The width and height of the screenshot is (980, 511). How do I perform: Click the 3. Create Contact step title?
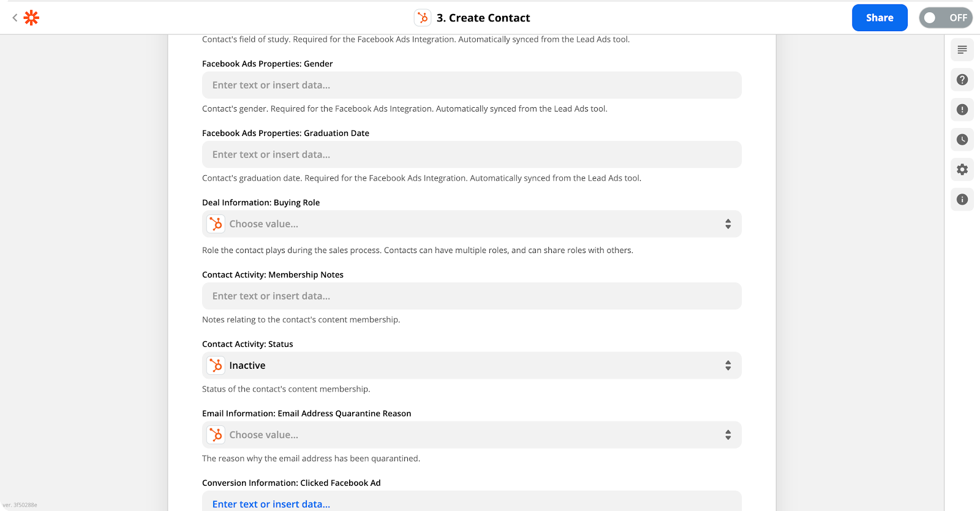pyautogui.click(x=483, y=18)
